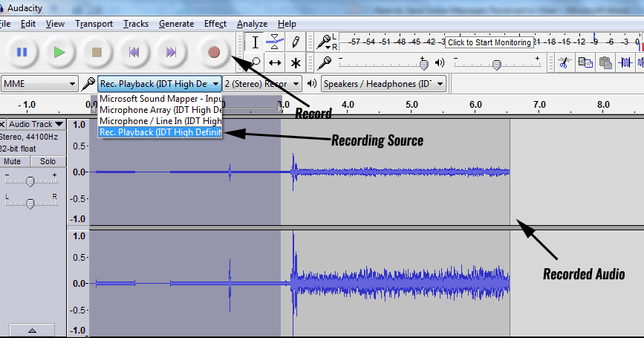Open the File menu

click(x=5, y=24)
